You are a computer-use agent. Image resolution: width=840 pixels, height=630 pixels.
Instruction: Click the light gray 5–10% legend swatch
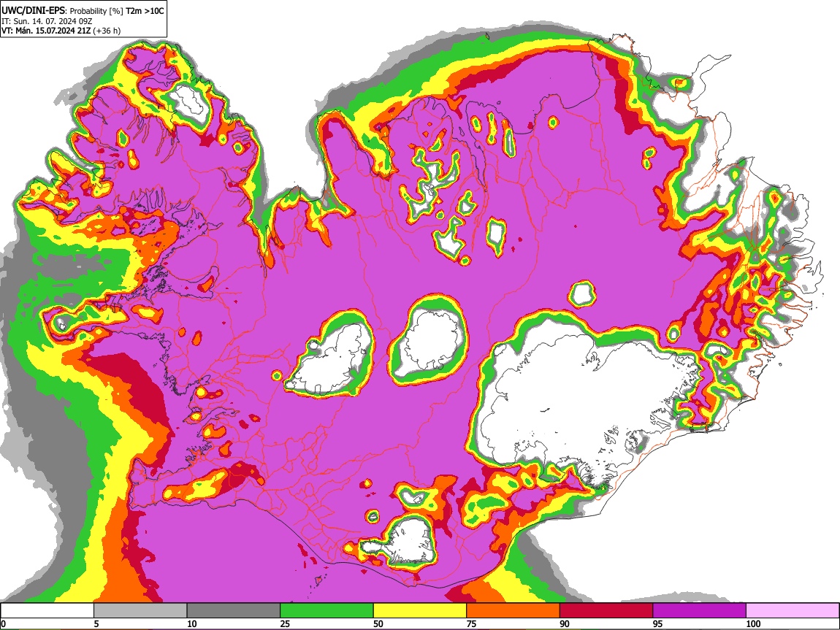[x=140, y=610]
